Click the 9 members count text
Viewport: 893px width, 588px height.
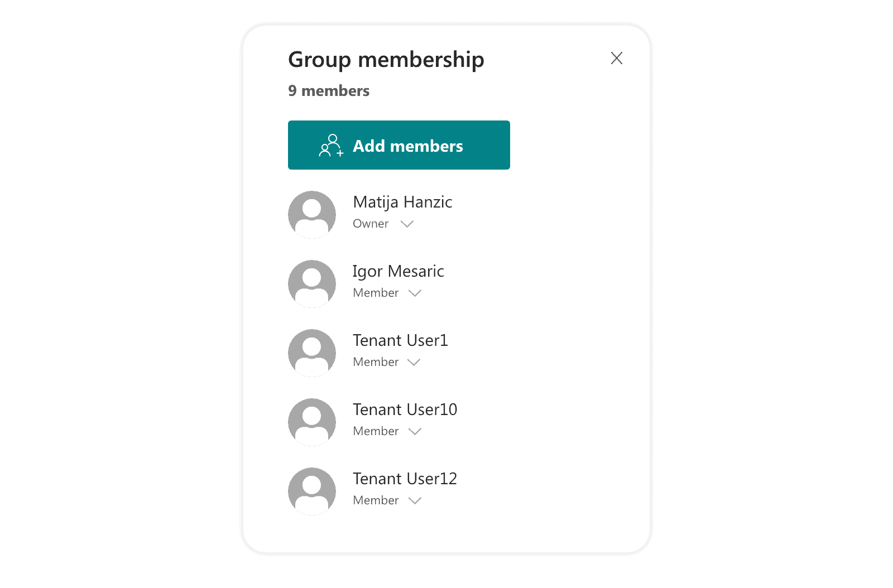point(328,90)
